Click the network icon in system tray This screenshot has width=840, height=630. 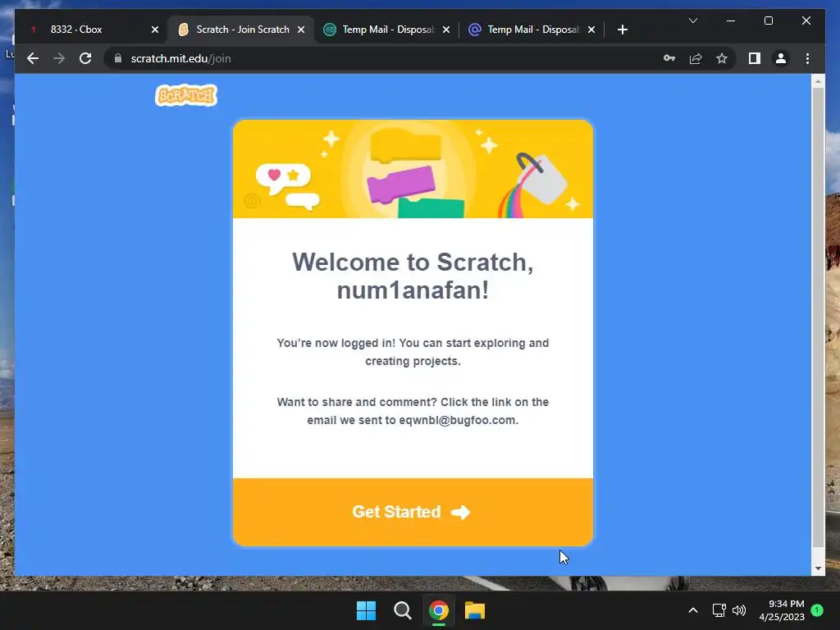pos(719,610)
